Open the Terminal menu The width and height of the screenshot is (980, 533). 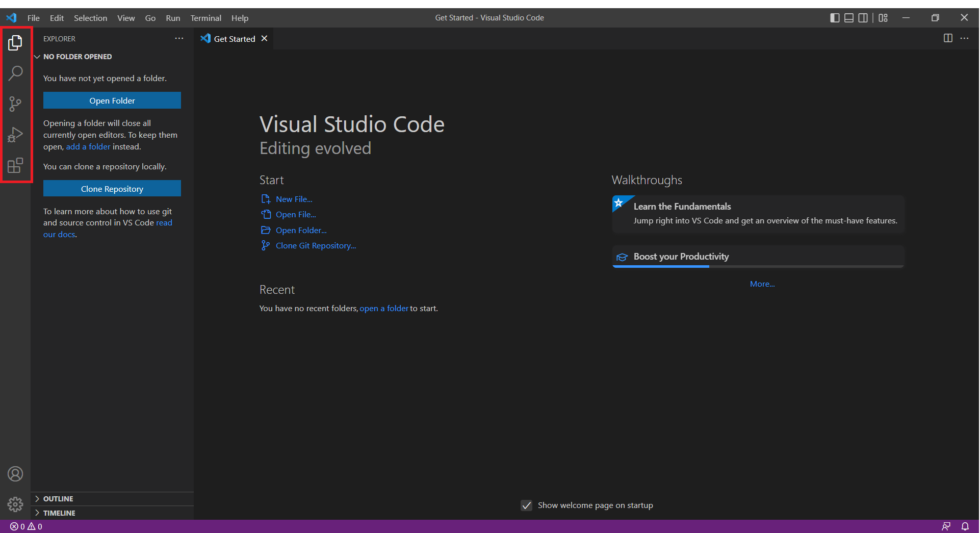click(x=205, y=18)
